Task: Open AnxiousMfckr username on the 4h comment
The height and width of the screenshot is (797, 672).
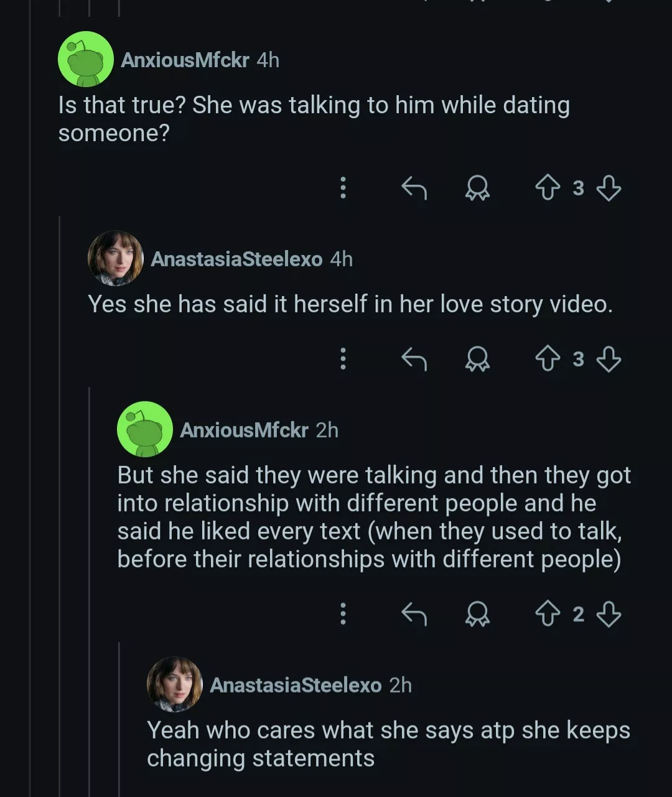Action: click(185, 60)
